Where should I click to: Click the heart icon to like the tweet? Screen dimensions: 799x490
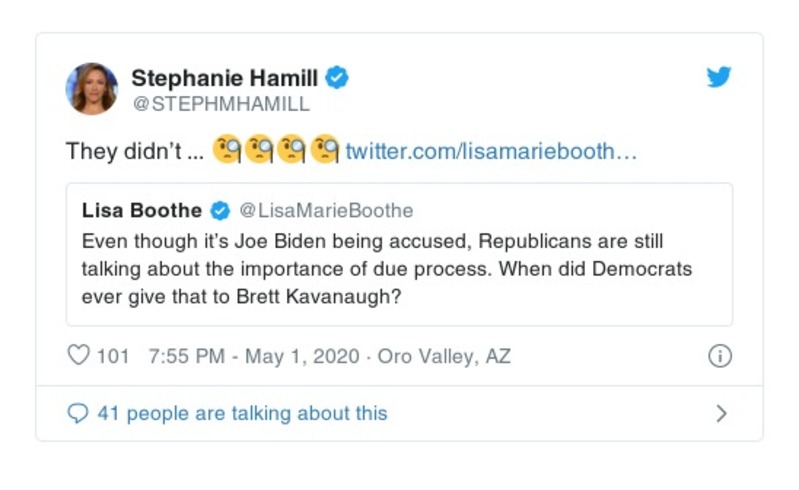click(x=78, y=356)
